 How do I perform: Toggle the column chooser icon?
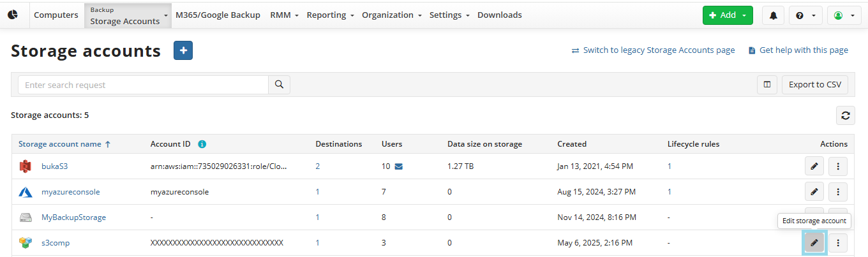tap(767, 85)
